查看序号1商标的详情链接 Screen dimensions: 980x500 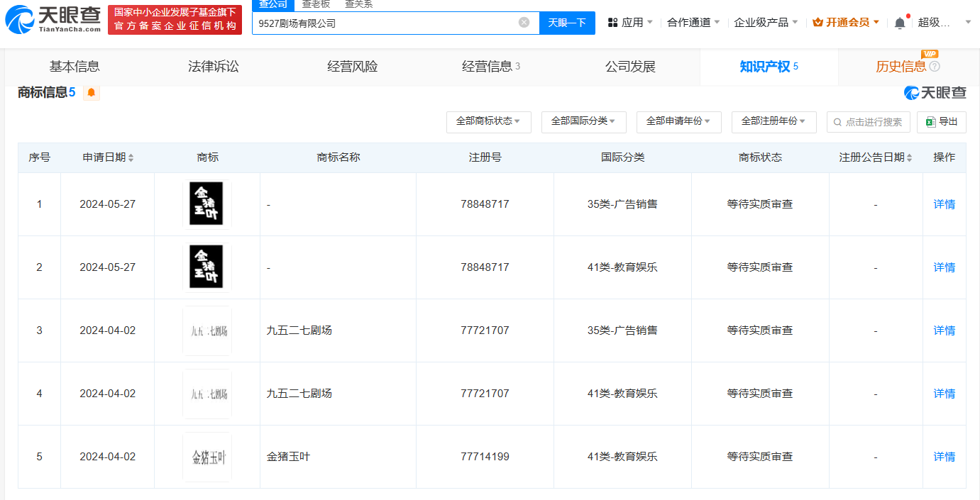[x=944, y=204]
